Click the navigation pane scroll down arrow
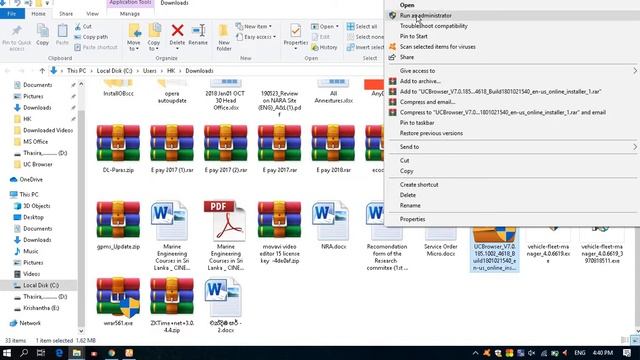This screenshot has width=640, height=360. pyautogui.click(x=81, y=331)
